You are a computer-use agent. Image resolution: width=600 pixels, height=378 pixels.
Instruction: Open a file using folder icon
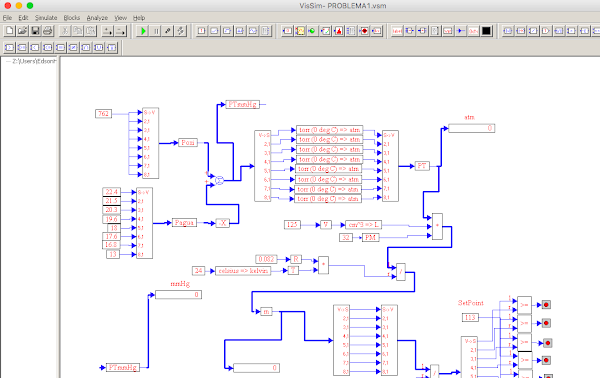22,31
